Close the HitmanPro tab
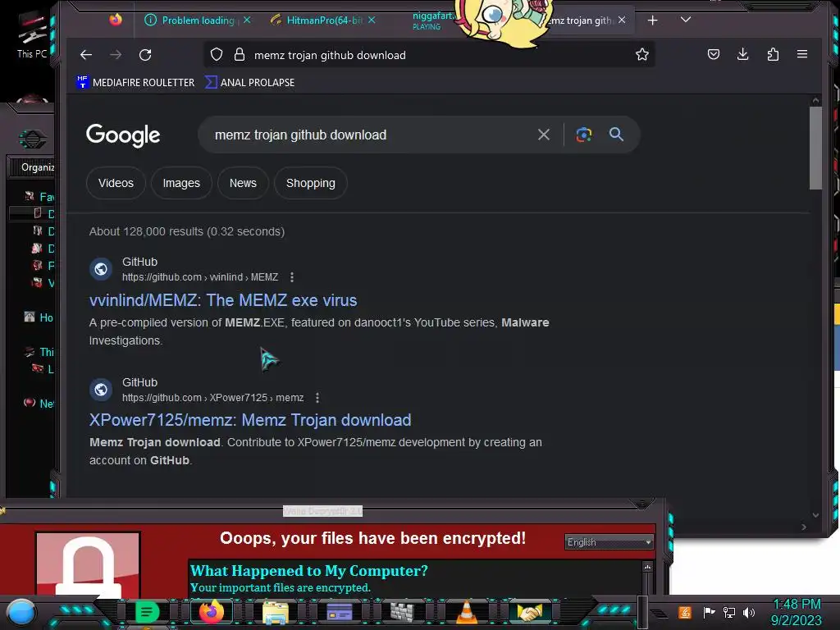840x630 pixels. coord(372,20)
